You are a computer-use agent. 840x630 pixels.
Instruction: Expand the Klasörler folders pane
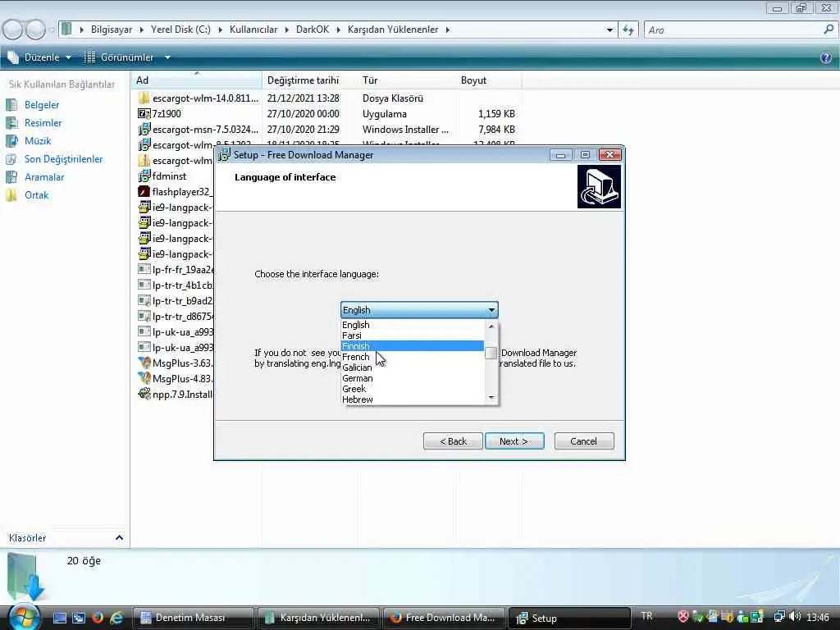click(119, 537)
